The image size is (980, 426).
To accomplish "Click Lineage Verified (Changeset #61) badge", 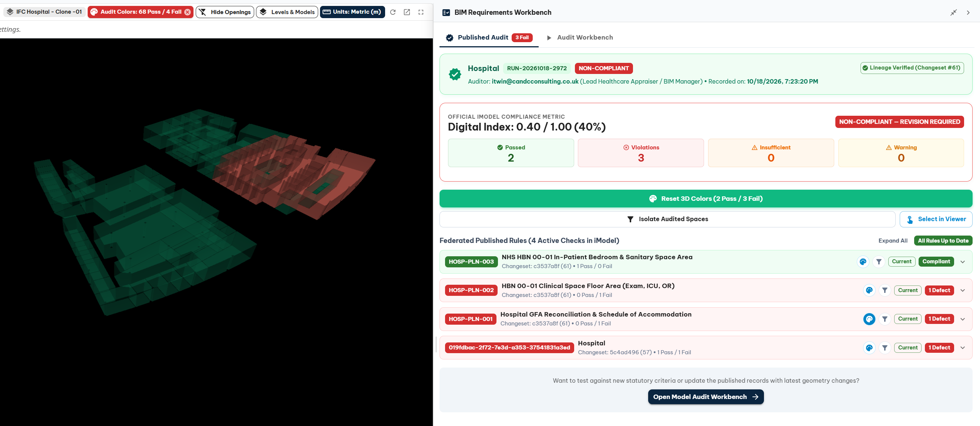I will pyautogui.click(x=912, y=68).
